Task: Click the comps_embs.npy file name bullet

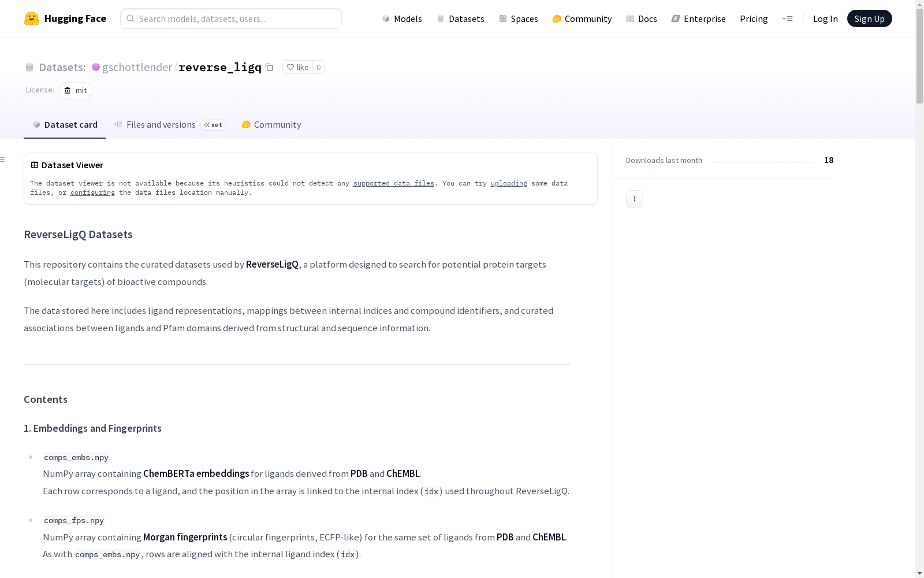Action: click(x=76, y=457)
